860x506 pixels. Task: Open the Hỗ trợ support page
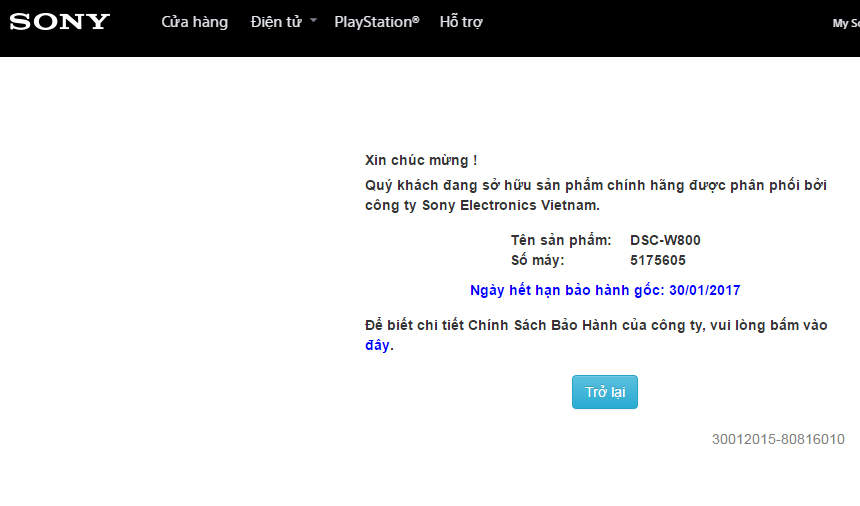(x=461, y=22)
